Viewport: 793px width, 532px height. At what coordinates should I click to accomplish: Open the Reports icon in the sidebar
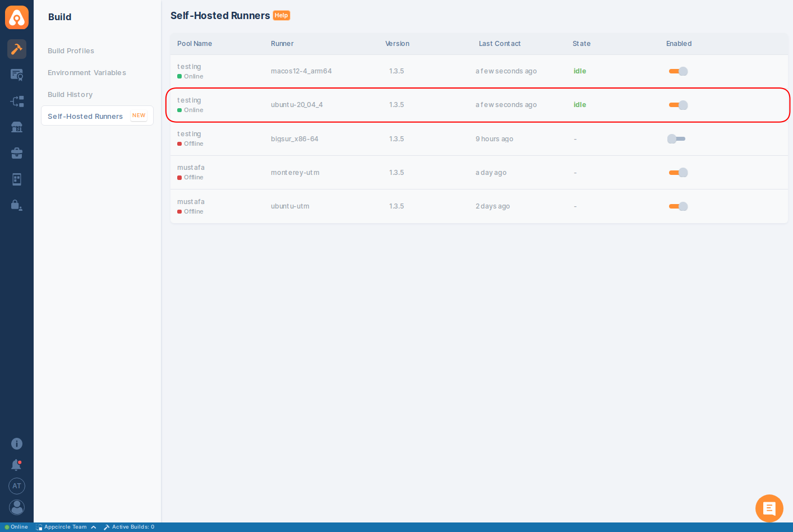tap(17, 179)
